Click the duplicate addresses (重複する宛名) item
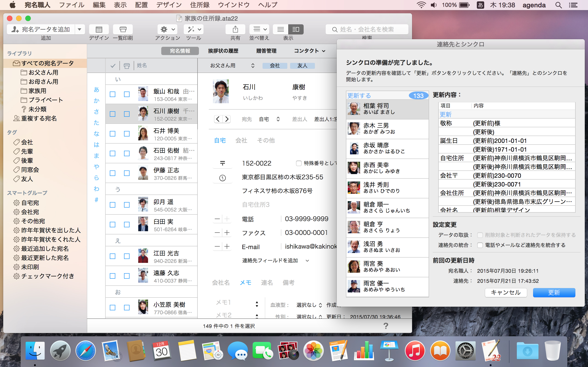 point(39,118)
